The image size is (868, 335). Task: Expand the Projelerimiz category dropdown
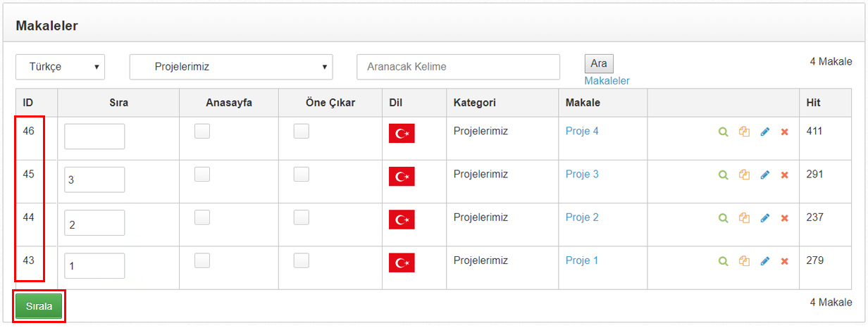[231, 67]
